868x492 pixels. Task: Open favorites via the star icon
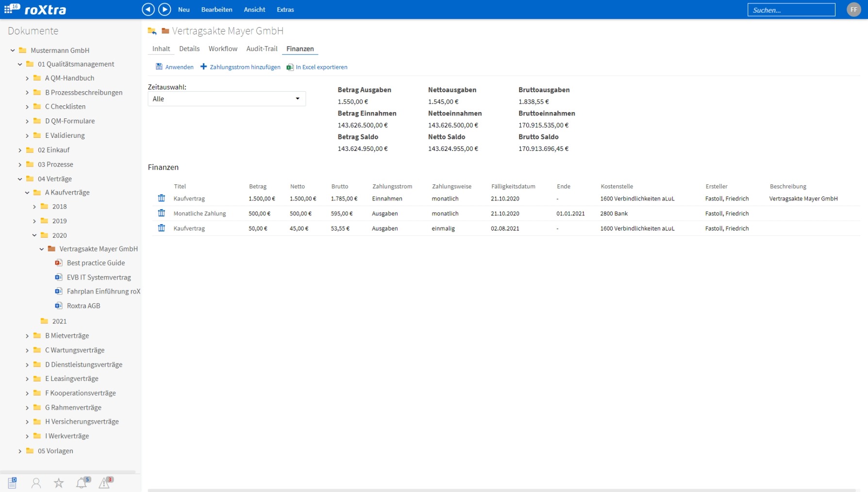point(58,482)
